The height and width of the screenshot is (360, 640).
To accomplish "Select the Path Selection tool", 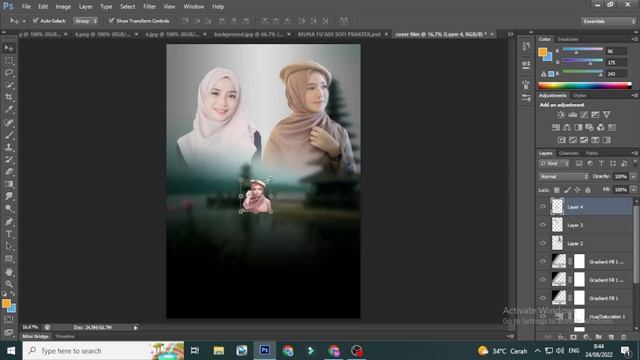I will [9, 246].
